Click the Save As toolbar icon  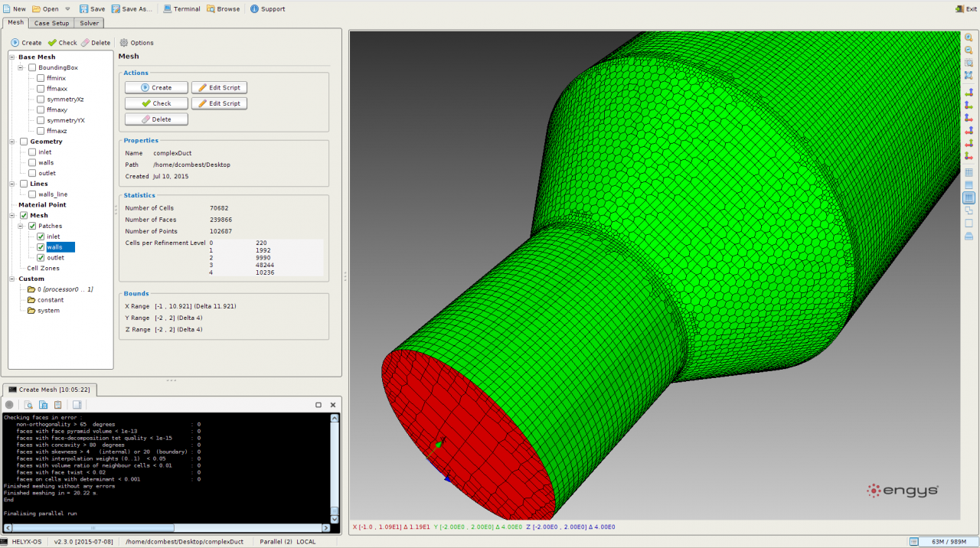126,9
